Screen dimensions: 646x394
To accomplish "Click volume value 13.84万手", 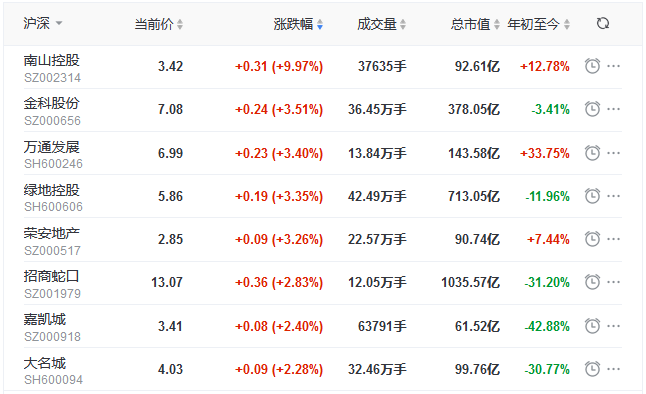I will click(377, 153).
